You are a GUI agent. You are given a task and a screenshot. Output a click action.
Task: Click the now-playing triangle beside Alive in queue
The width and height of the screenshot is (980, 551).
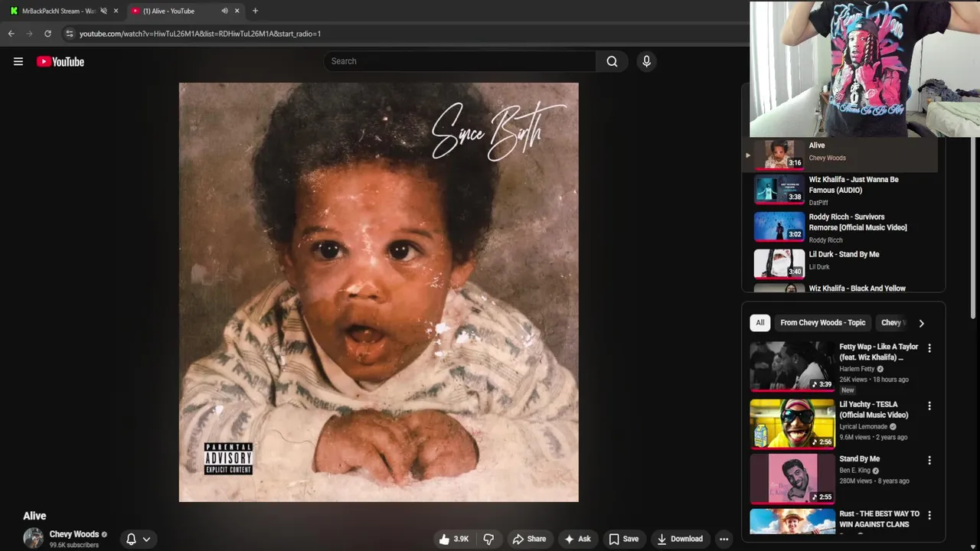tap(748, 155)
